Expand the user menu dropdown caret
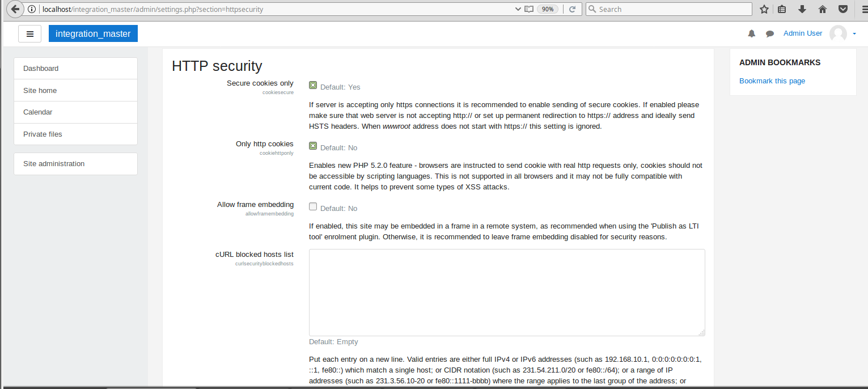Viewport: 868px width, 389px height. point(854,34)
